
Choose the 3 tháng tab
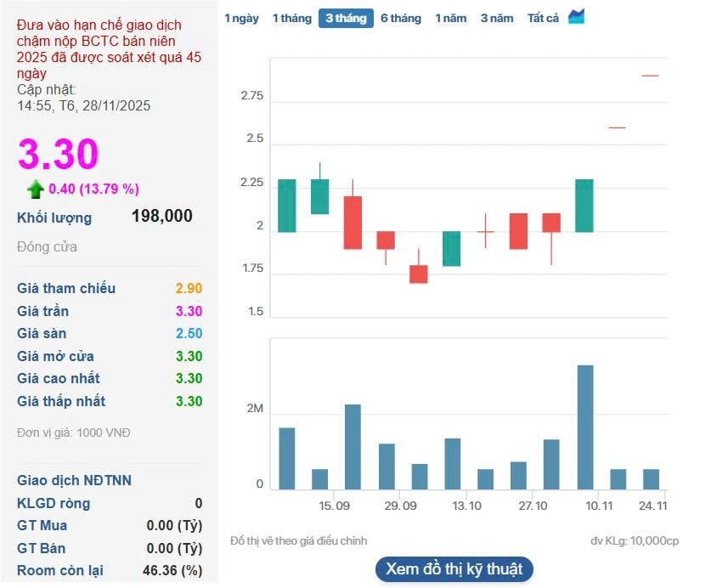346,18
